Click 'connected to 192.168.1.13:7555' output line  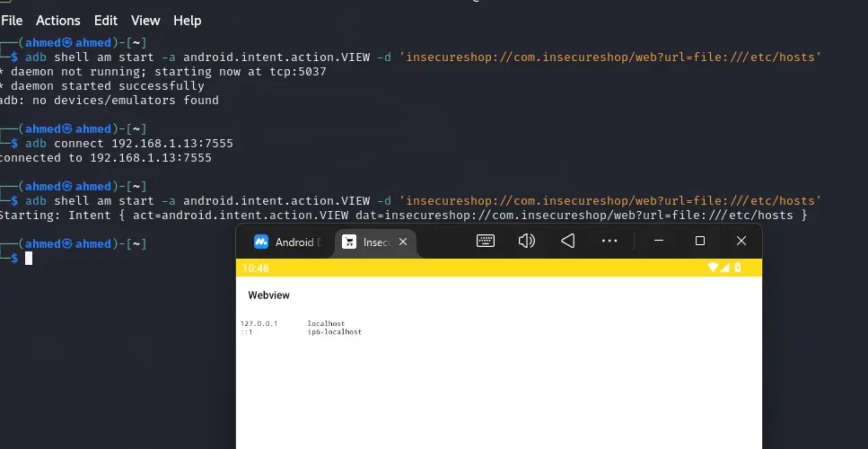tap(105, 158)
